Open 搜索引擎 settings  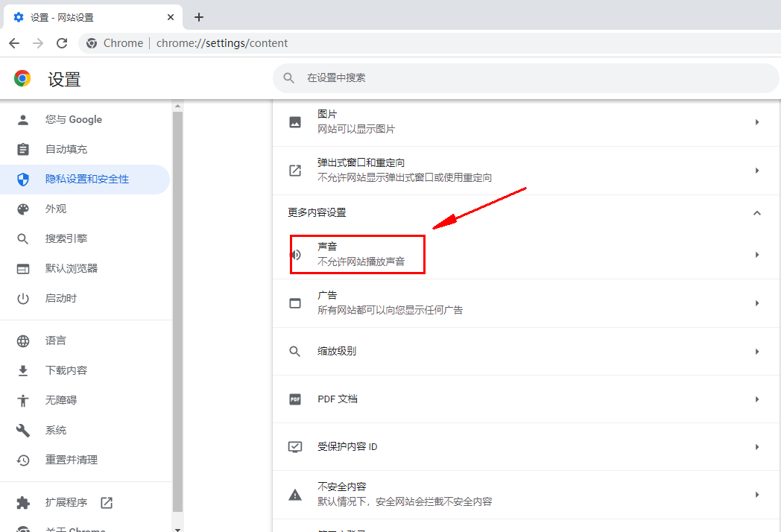coord(85,238)
